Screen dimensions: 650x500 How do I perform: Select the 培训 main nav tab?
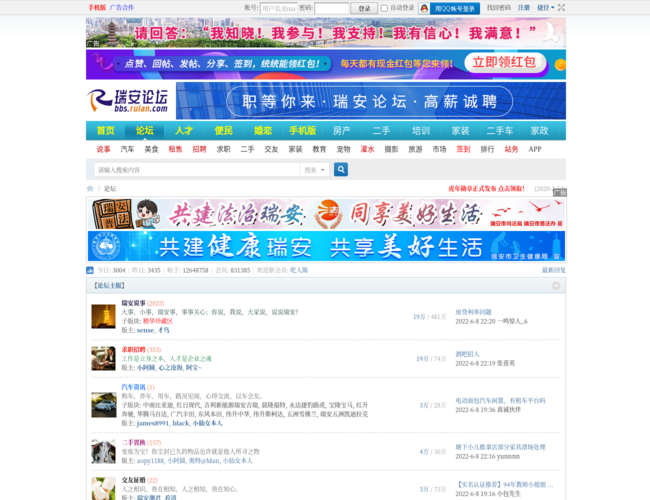coord(421,131)
